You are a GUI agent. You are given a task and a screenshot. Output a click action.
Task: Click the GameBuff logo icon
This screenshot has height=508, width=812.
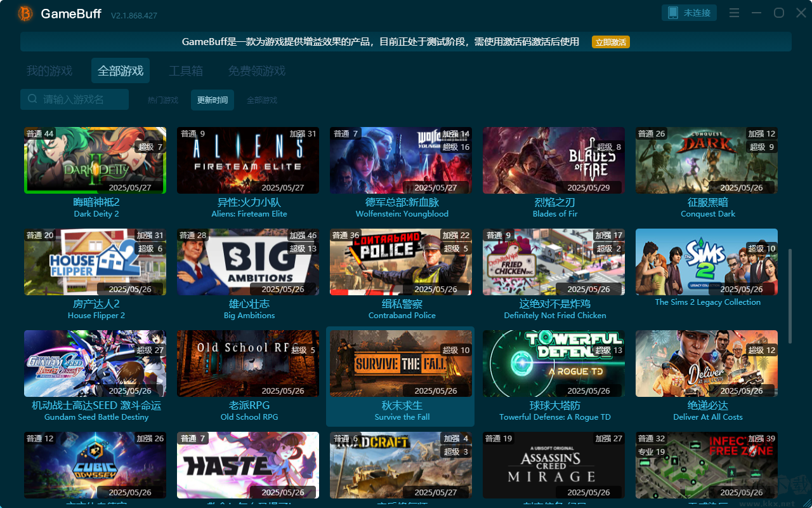(25, 13)
